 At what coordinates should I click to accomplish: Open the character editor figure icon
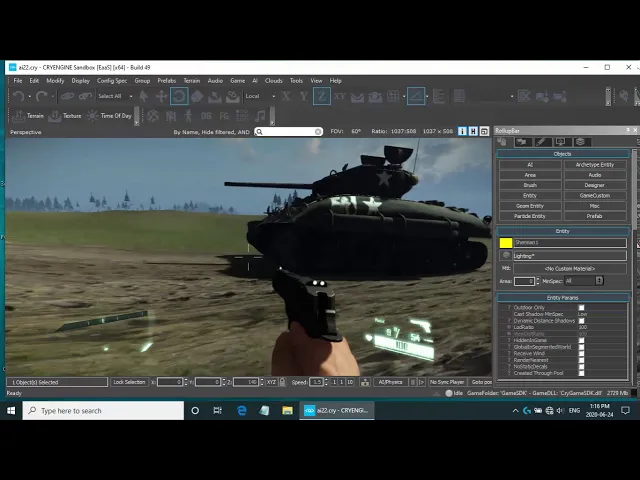point(188,116)
